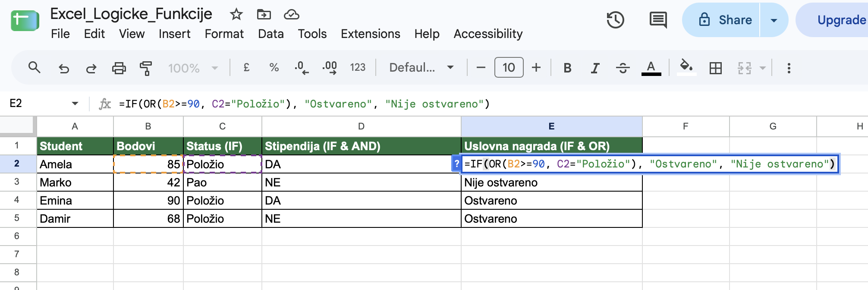Viewport: 868px width, 290px height.
Task: Toggle strikethrough formatting
Action: coord(623,68)
